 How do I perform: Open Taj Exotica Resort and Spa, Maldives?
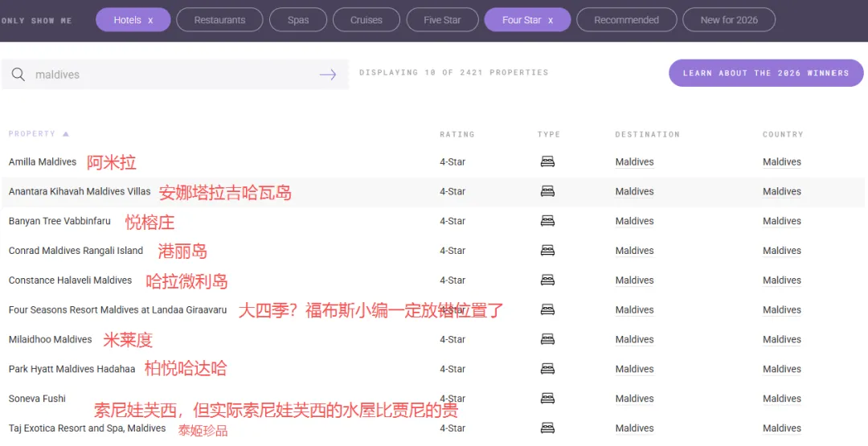(x=87, y=428)
